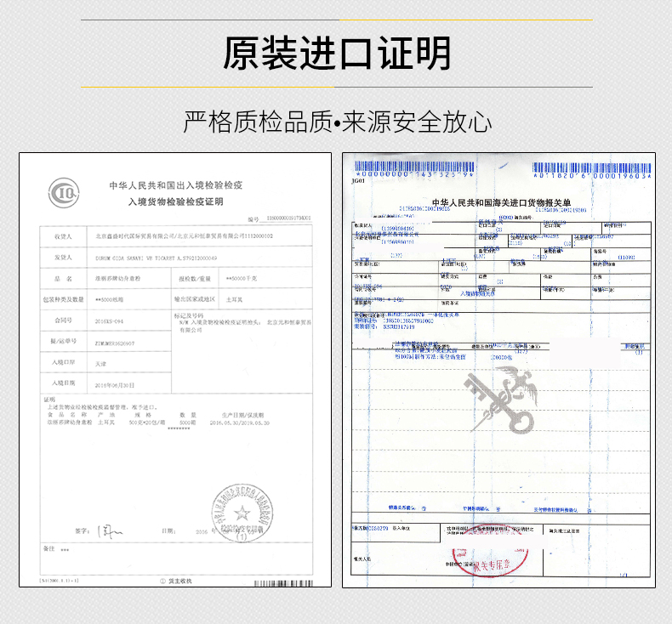Viewport: 672px width, 624px height.
Task: Click the JG01 code on customs form
Action: [358, 181]
